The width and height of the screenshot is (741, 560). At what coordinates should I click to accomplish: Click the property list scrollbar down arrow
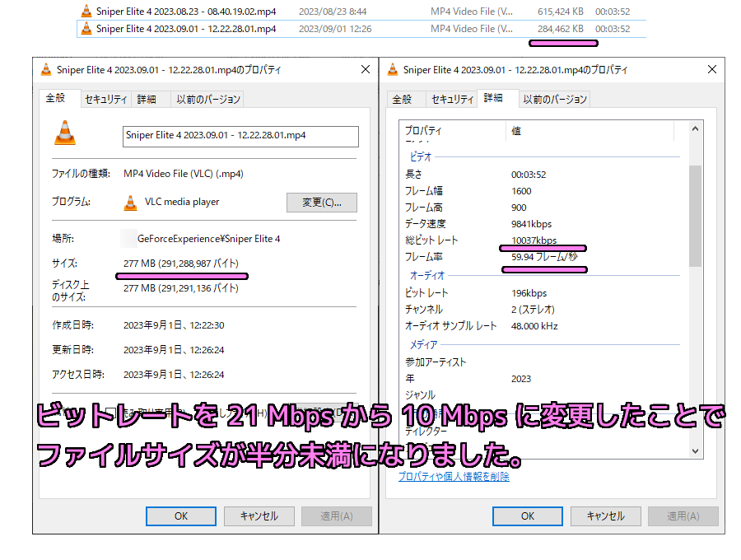pyautogui.click(x=695, y=450)
